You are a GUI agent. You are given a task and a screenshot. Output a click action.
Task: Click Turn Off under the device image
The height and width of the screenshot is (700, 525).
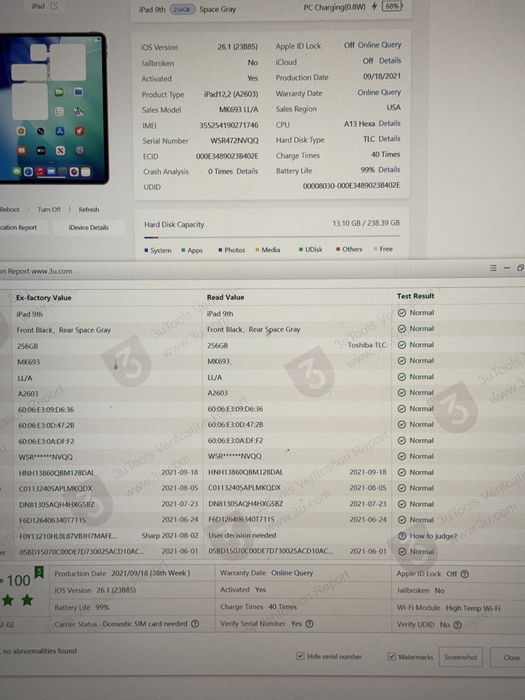(49, 209)
